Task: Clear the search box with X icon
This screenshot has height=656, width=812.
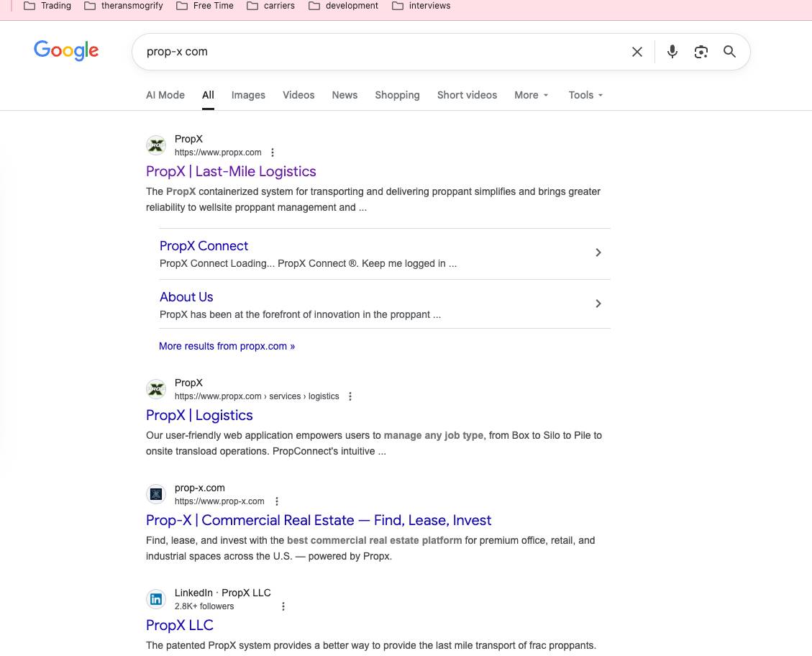Action: [x=637, y=52]
